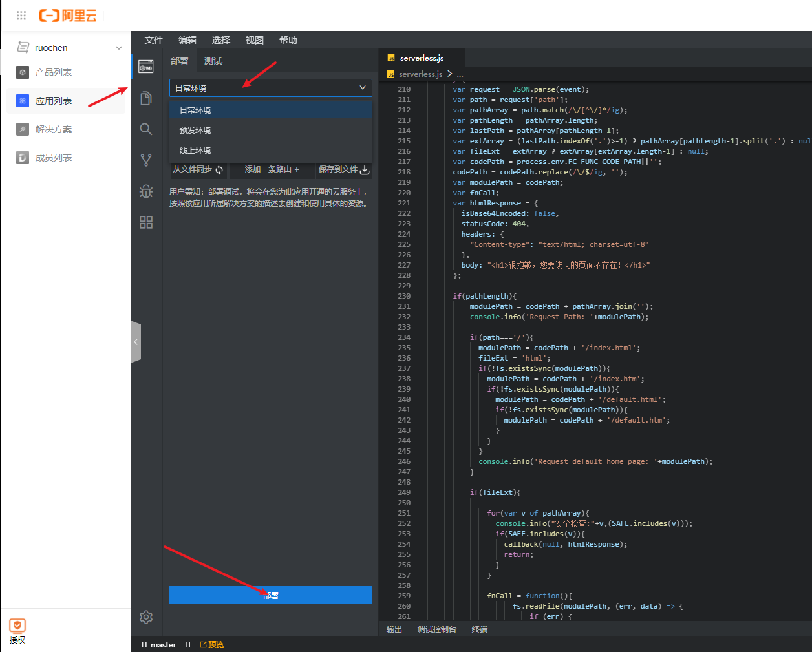The height and width of the screenshot is (652, 812).
Task: Open the 帮助 menu
Action: point(288,40)
